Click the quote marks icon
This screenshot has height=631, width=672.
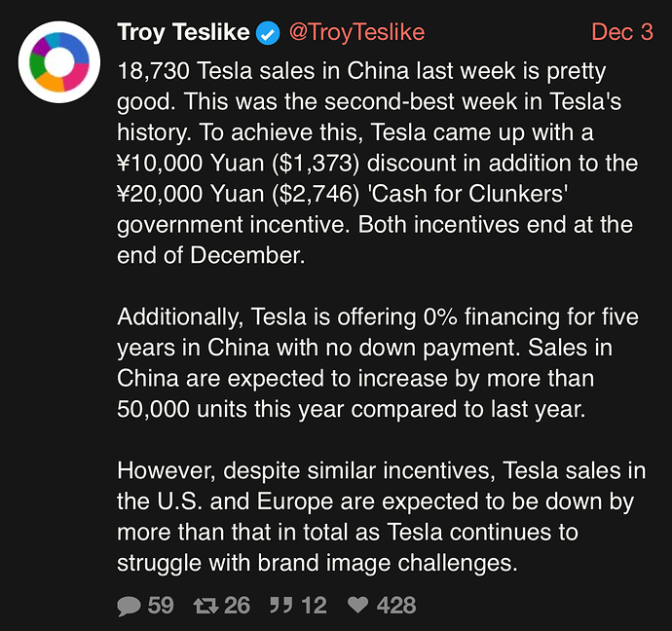(x=281, y=606)
